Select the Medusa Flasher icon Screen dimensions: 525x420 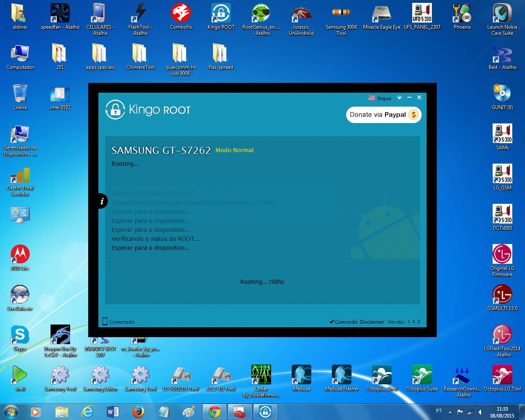[x=342, y=379]
